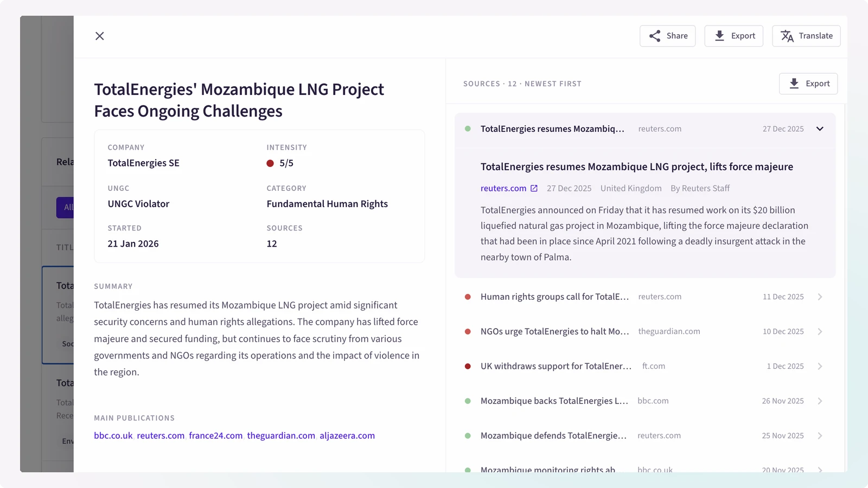Select Mozambique backs TotalEnergies L… title

coord(554,401)
